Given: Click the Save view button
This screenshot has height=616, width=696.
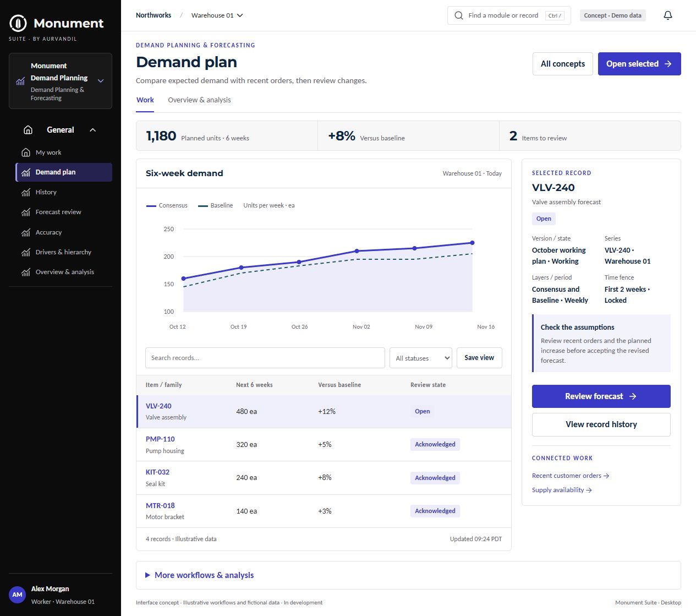Looking at the screenshot, I should [479, 358].
